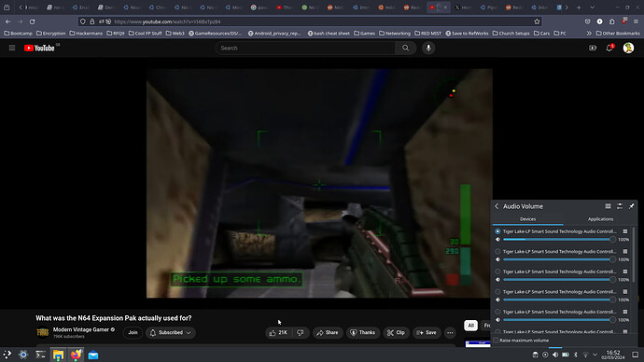Screen dimensions: 644x362
Task: Select second Tiger Lake device radio button
Action: 497,251
